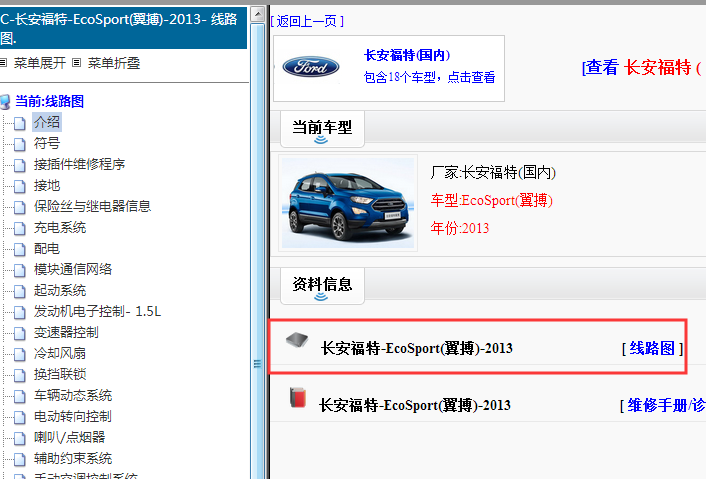Open the 线路图 link

coord(652,348)
